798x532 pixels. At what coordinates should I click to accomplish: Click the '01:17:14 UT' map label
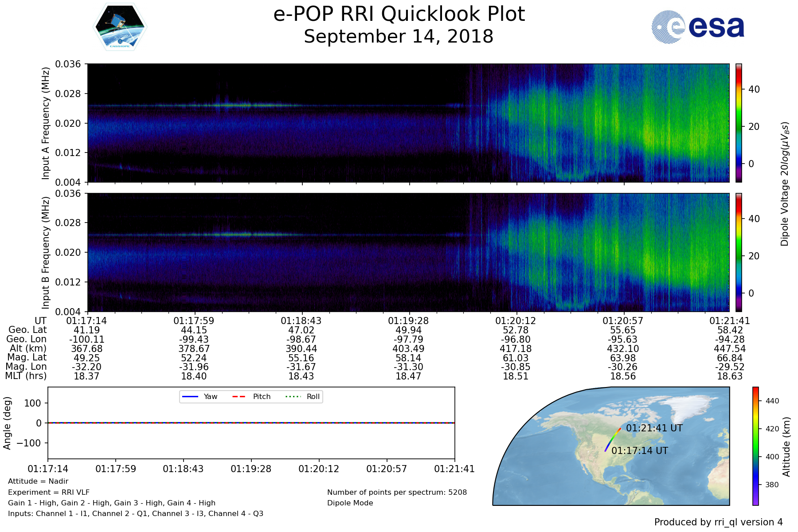point(639,451)
